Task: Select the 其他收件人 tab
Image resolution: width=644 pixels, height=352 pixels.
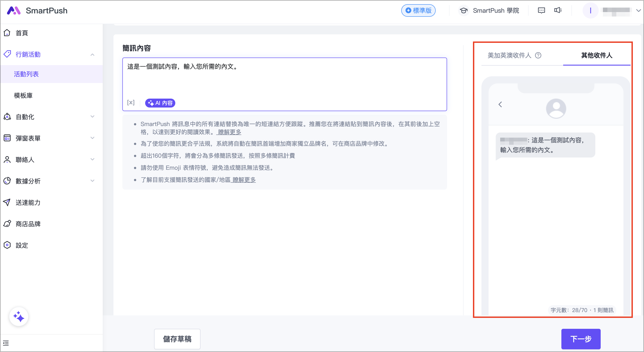Action: tap(596, 55)
